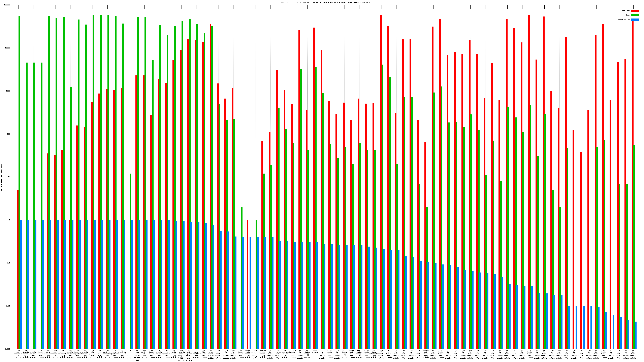Viewport: 644px width, 362px height.
Task: Click the RBL Statistics chart title
Action: pos(325,2)
